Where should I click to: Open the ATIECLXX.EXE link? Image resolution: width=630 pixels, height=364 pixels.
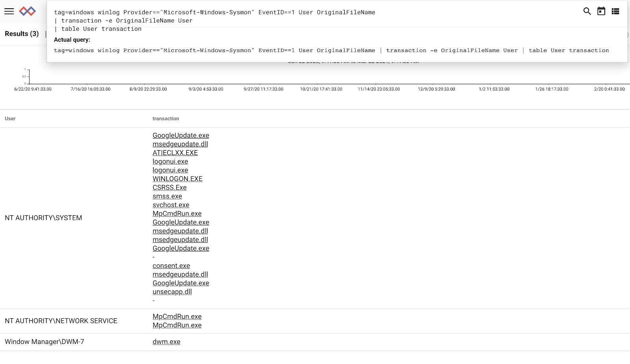(175, 153)
